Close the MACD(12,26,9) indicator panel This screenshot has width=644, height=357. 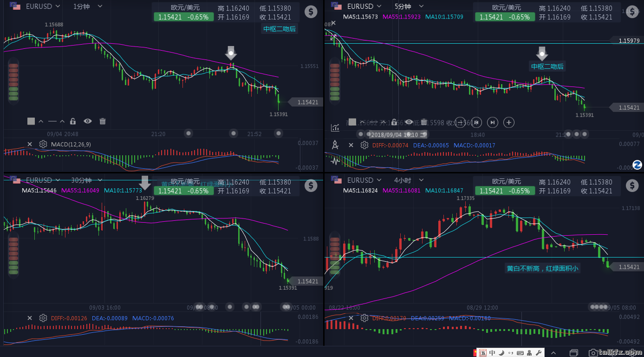point(30,145)
